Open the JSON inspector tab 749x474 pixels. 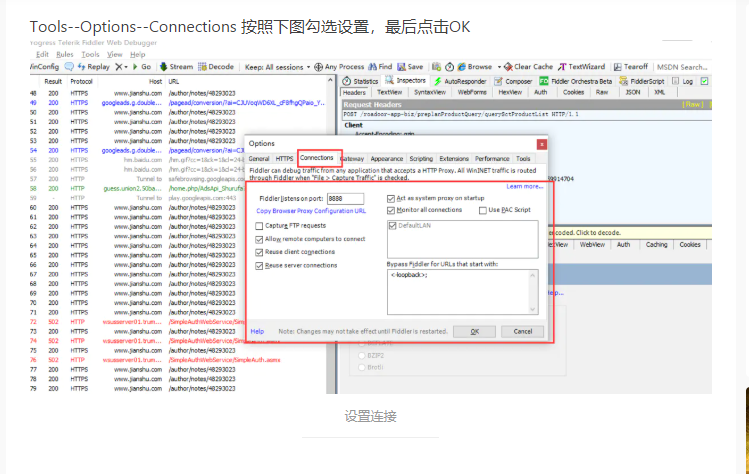(x=633, y=92)
